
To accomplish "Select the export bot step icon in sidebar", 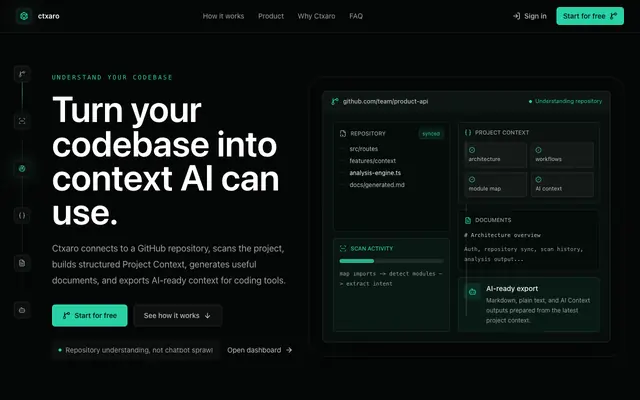I will 22,310.
